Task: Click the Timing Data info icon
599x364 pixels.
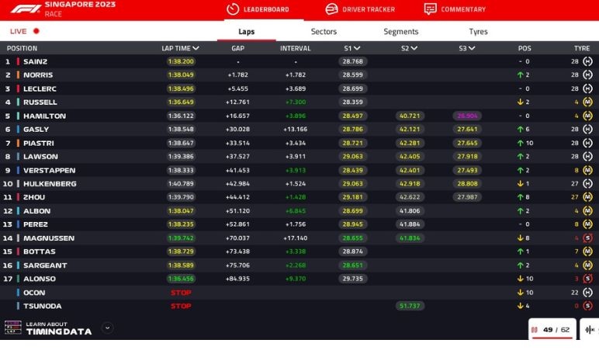Action: pyautogui.click(x=13, y=328)
